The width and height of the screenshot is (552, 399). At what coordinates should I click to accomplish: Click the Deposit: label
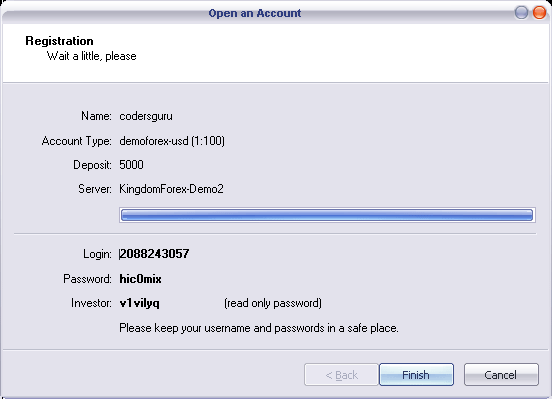pos(92,165)
